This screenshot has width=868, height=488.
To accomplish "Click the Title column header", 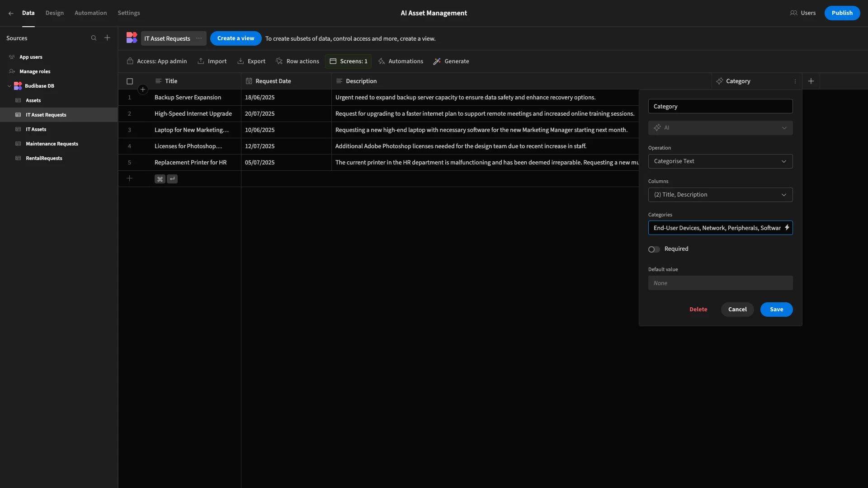I will [196, 81].
